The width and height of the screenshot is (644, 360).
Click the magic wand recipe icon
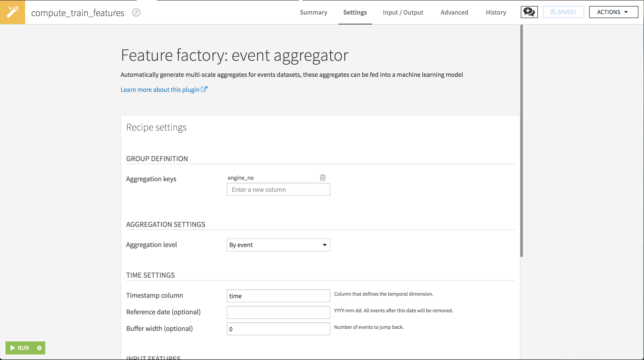coord(13,12)
